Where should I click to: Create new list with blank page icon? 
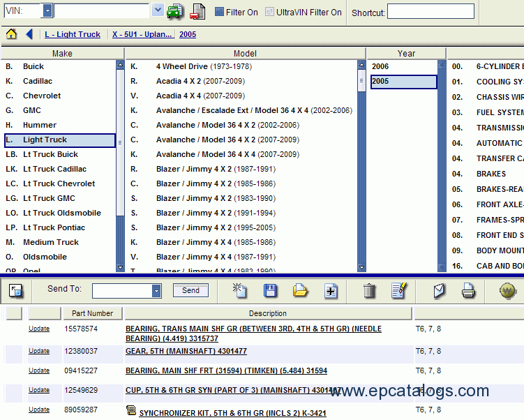click(239, 291)
